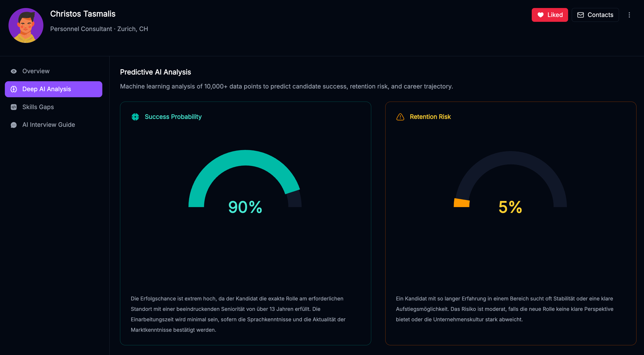Viewport: 644px width, 355px height.
Task: Open the AI Interview Guide section
Action: pyautogui.click(x=48, y=125)
